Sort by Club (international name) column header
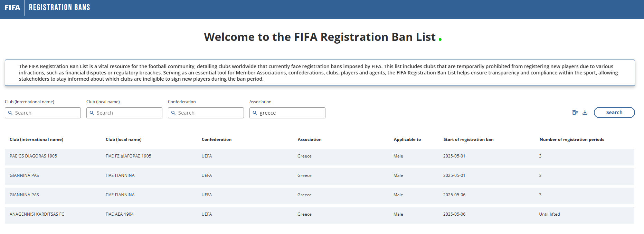This screenshot has height=234, width=644. pos(36,139)
